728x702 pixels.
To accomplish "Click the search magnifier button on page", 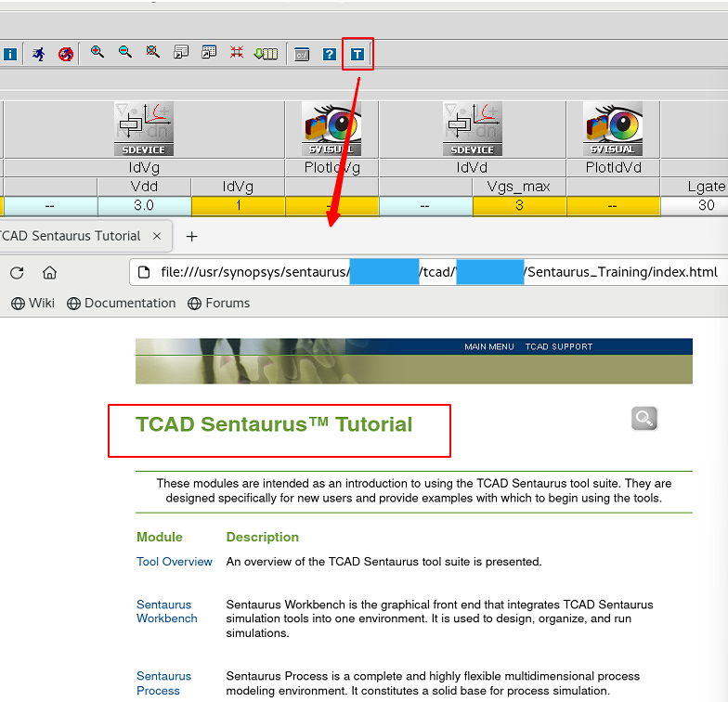I will point(644,418).
